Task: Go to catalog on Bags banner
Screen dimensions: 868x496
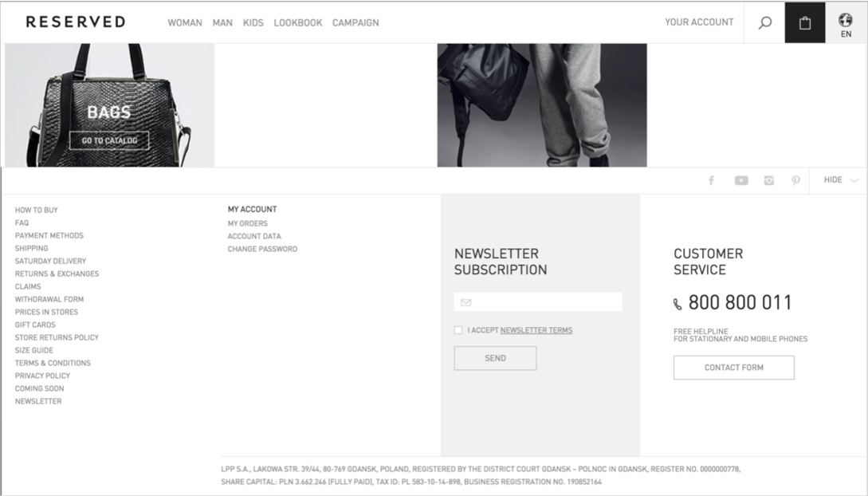Action: (109, 140)
